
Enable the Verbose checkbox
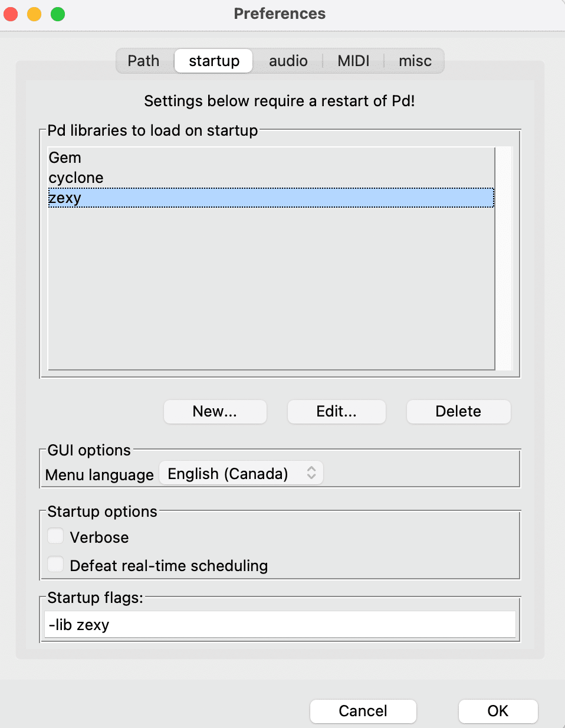56,536
